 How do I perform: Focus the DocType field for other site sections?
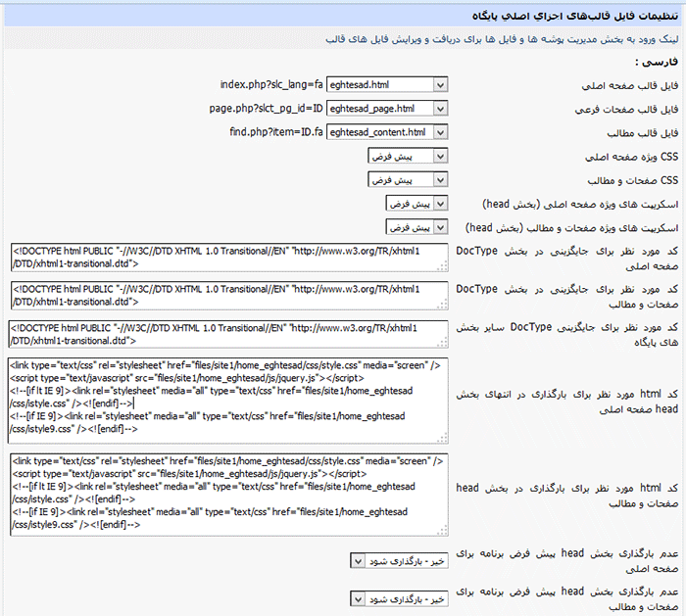coord(227,334)
